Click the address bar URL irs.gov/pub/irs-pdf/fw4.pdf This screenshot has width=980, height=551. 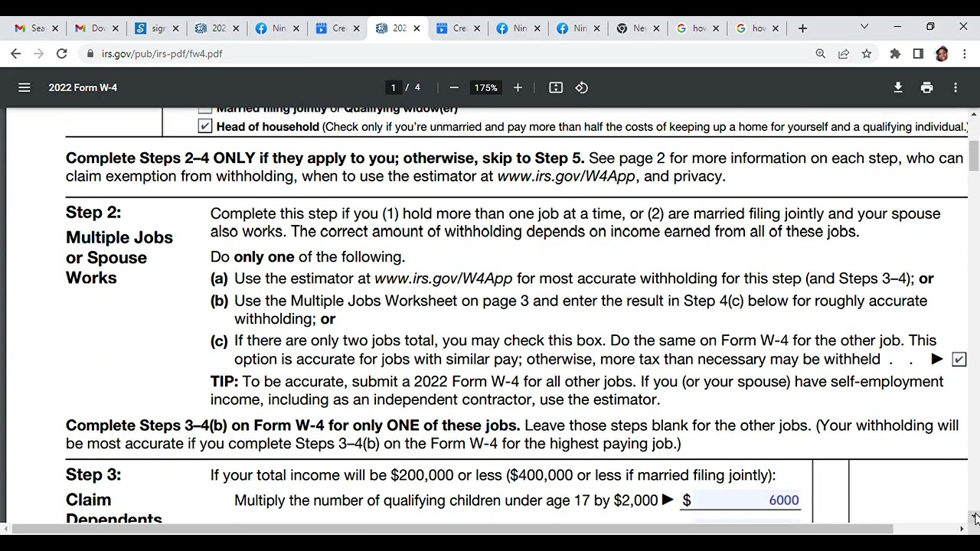(162, 54)
